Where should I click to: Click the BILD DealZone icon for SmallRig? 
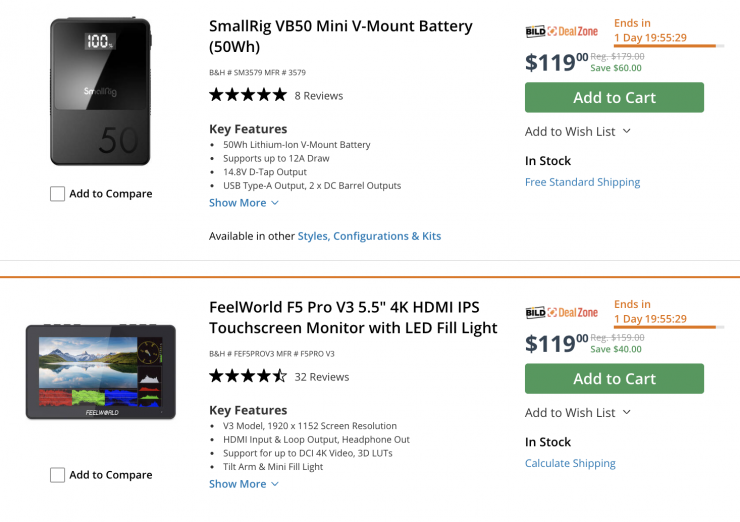point(561,32)
